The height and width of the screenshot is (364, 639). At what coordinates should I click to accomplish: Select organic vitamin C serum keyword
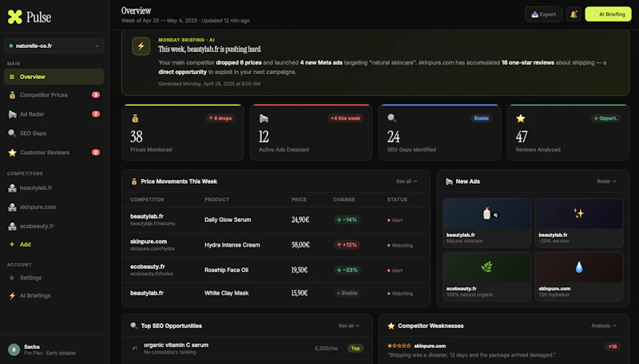(x=247, y=349)
